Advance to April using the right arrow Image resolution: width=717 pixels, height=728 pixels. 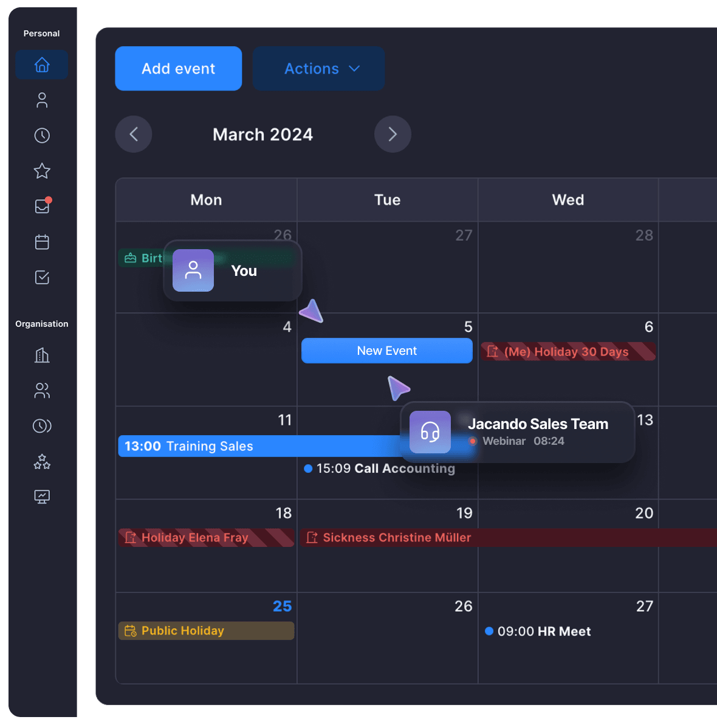(x=393, y=134)
